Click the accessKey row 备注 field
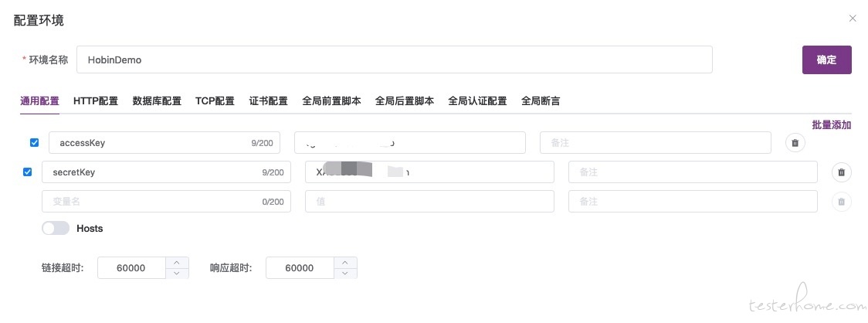Image resolution: width=868 pixels, height=323 pixels. (x=656, y=143)
